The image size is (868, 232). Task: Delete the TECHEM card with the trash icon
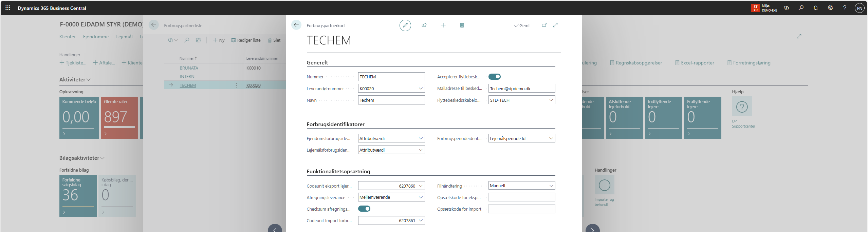click(x=462, y=25)
